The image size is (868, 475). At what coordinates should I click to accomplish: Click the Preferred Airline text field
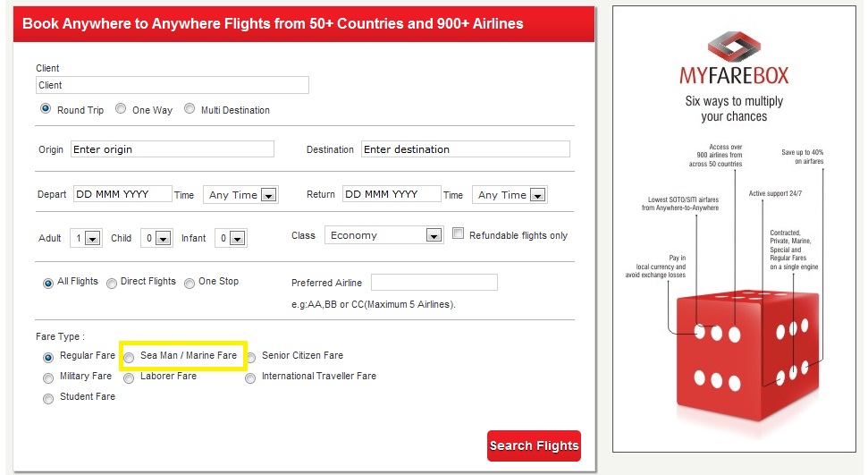pyautogui.click(x=434, y=283)
